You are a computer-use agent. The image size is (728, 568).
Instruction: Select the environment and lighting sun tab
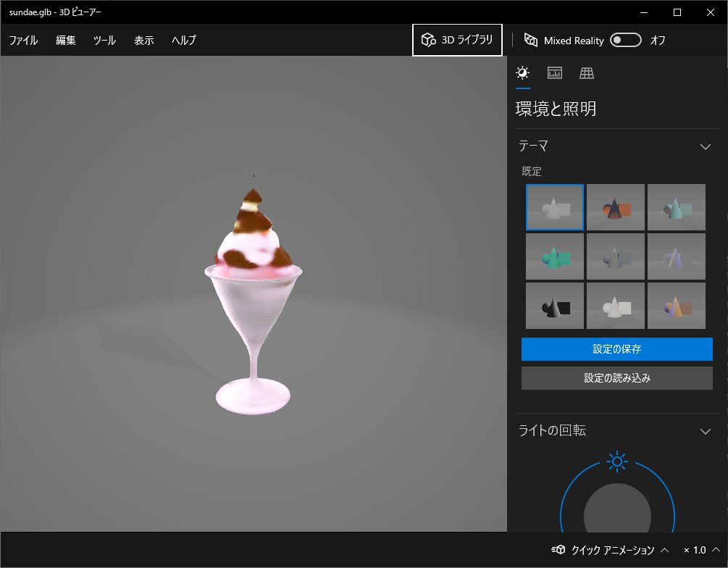[523, 73]
